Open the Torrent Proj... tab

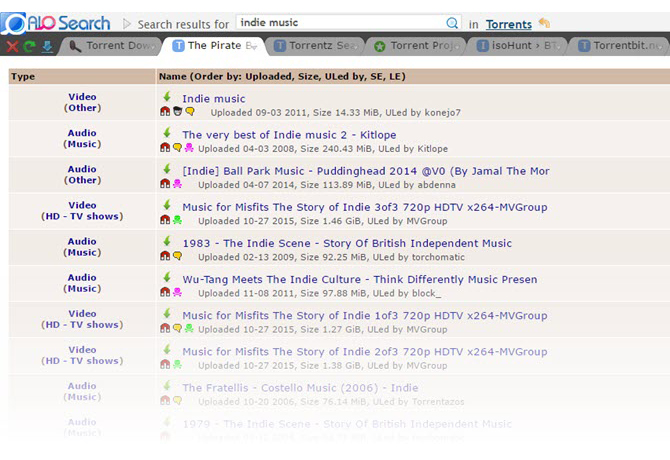click(417, 46)
